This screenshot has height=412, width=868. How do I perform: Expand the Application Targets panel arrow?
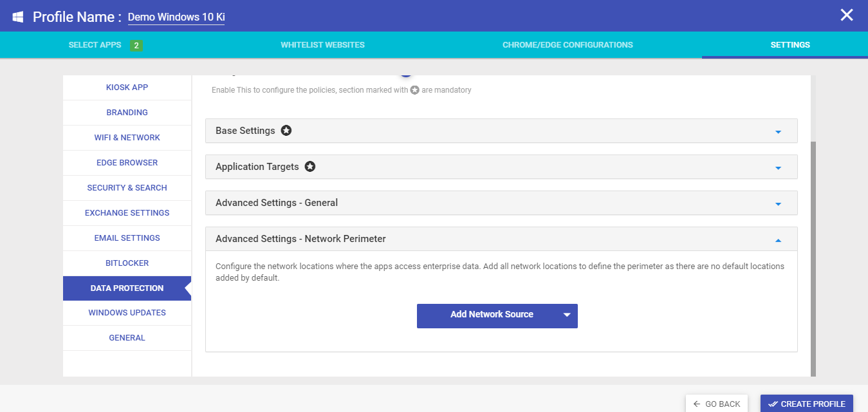tap(778, 168)
